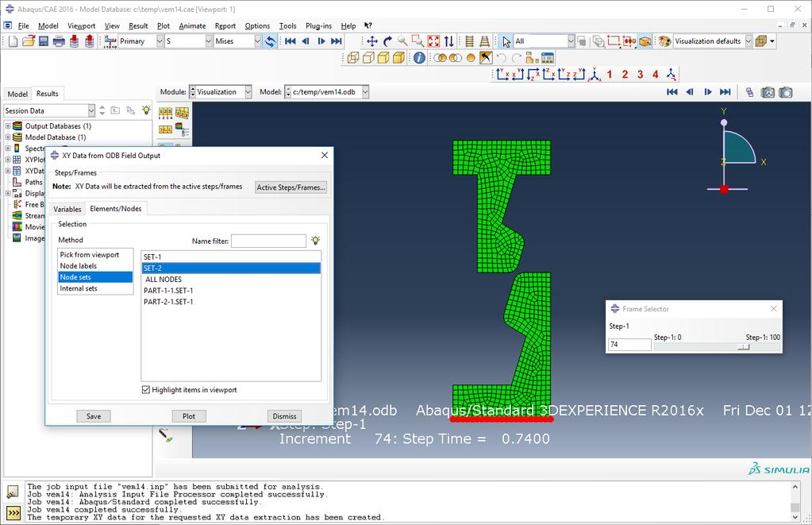Image resolution: width=812 pixels, height=525 pixels.
Task: Click the Dismiss button
Action: (284, 416)
